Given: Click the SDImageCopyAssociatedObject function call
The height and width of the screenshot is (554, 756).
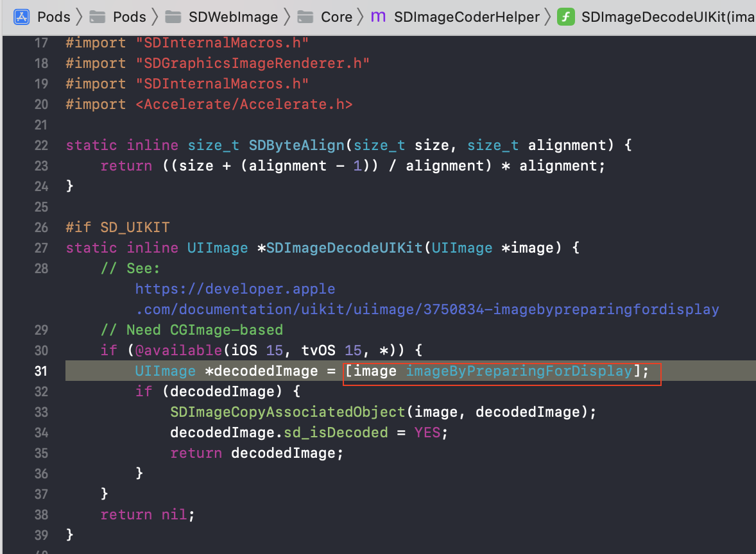Looking at the screenshot, I should pyautogui.click(x=288, y=412).
